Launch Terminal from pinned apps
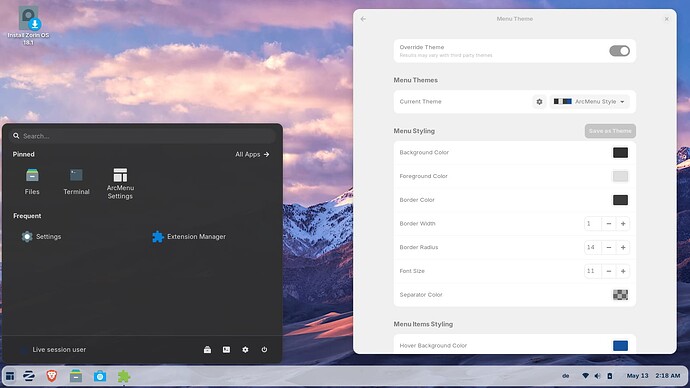 [76, 182]
